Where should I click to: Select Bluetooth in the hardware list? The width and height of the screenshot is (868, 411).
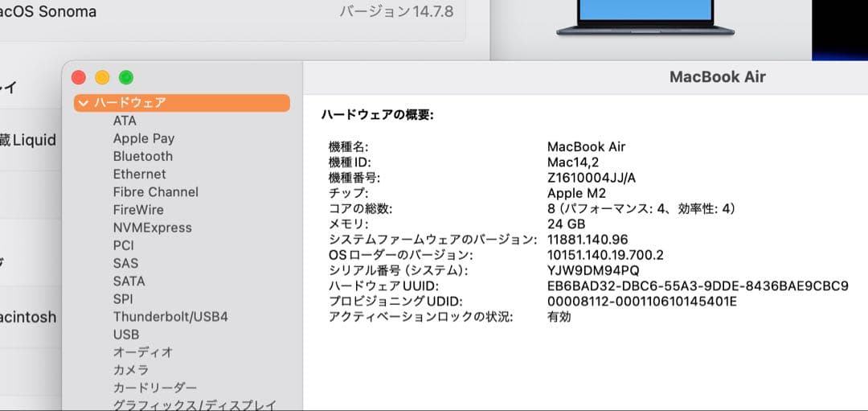143,156
